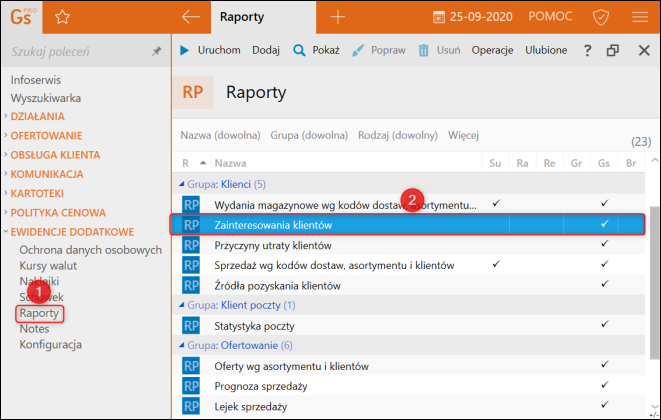The height and width of the screenshot is (420, 661).
Task: Toggle Gs checkmark for Lejek sprzedaży
Action: click(x=605, y=404)
